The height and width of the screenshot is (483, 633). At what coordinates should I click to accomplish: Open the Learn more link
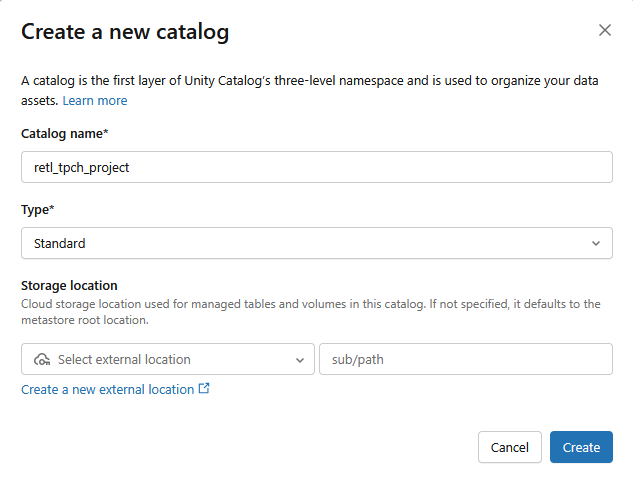pos(95,100)
